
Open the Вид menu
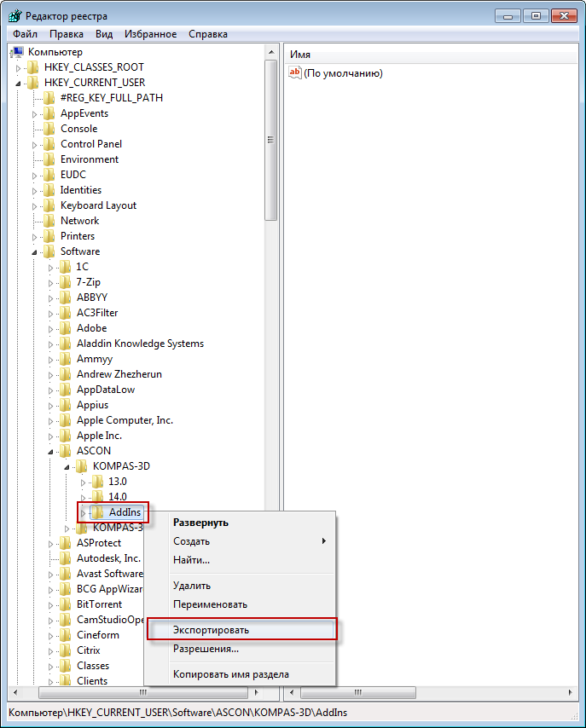104,34
